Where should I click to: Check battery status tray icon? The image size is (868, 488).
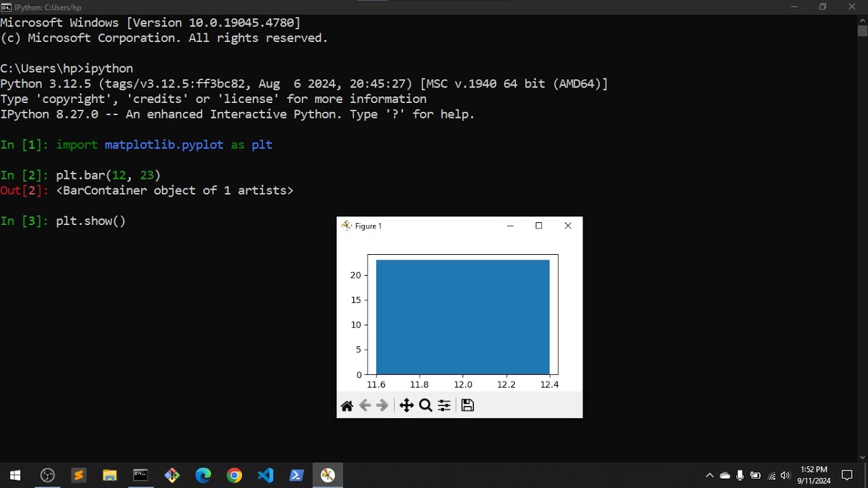[755, 476]
